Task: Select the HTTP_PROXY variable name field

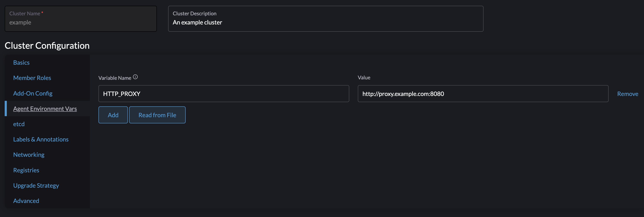Action: 224,94
